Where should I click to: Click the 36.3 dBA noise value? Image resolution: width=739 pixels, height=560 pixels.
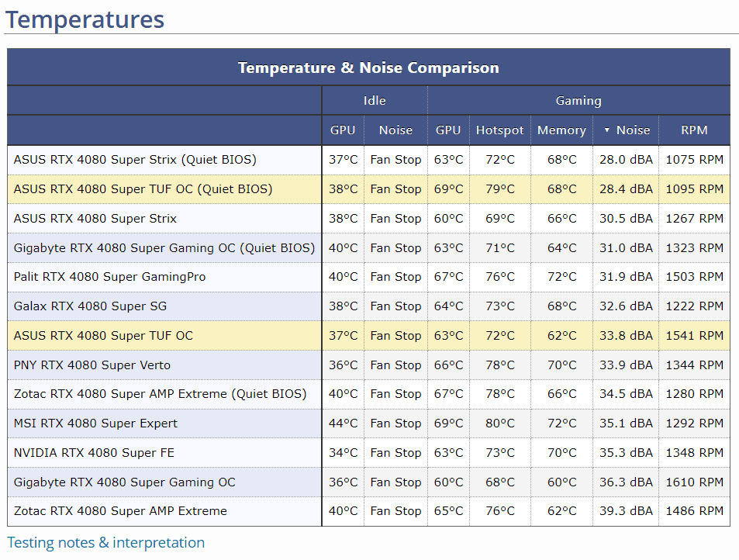pyautogui.click(x=626, y=482)
